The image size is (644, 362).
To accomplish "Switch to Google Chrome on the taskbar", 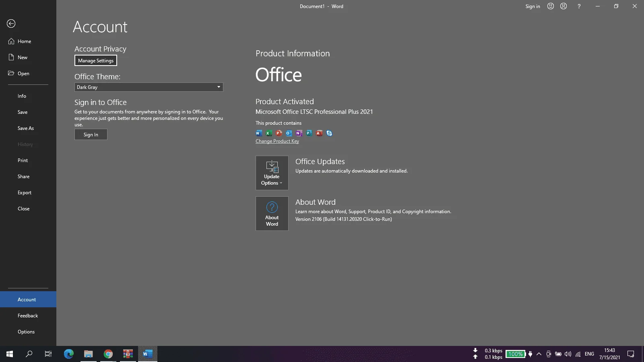I will tap(108, 354).
